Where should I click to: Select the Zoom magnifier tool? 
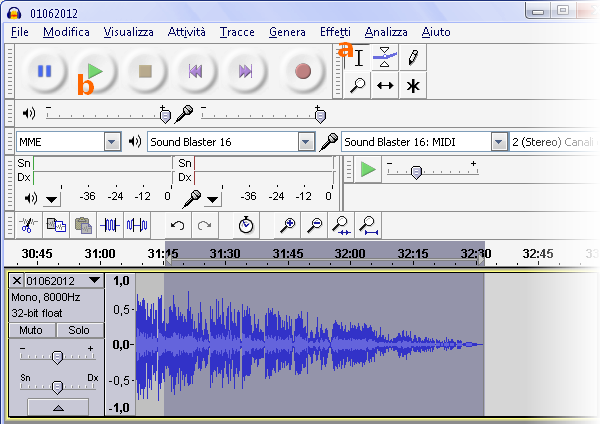click(357, 86)
